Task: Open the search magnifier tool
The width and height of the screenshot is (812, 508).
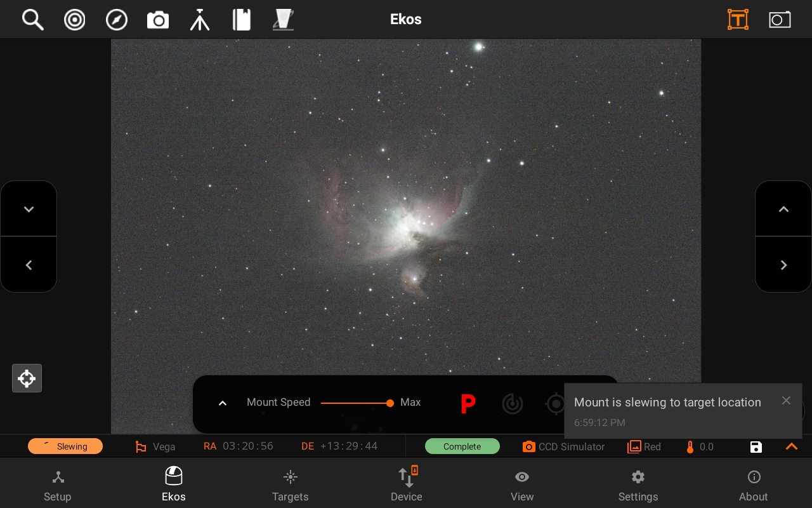Action: coord(32,20)
